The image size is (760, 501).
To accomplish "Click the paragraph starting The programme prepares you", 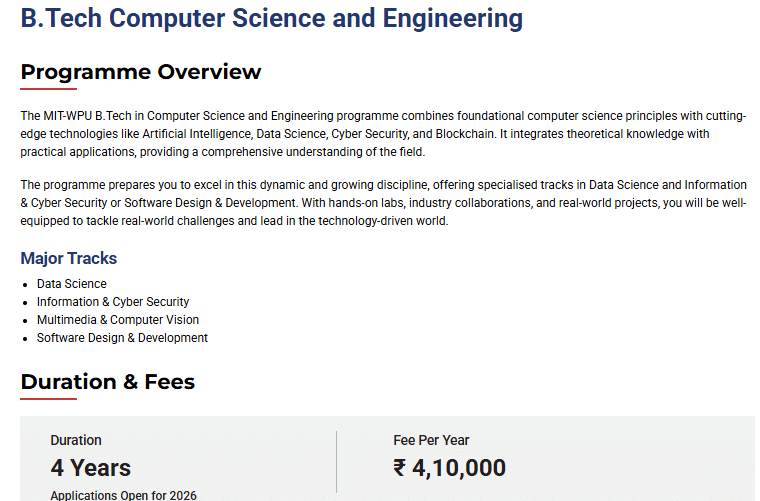I will click(383, 203).
